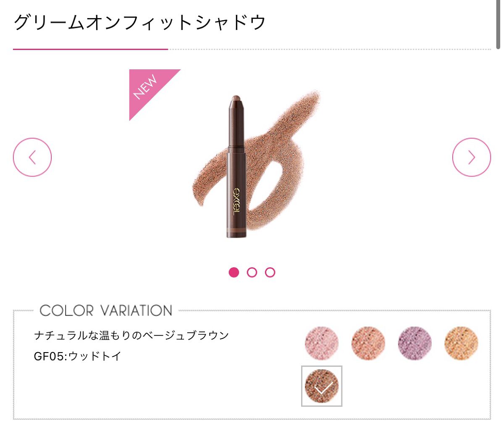The width and height of the screenshot is (504, 437).
Task: Click the pink underline beneath the title
Action: click(x=90, y=49)
